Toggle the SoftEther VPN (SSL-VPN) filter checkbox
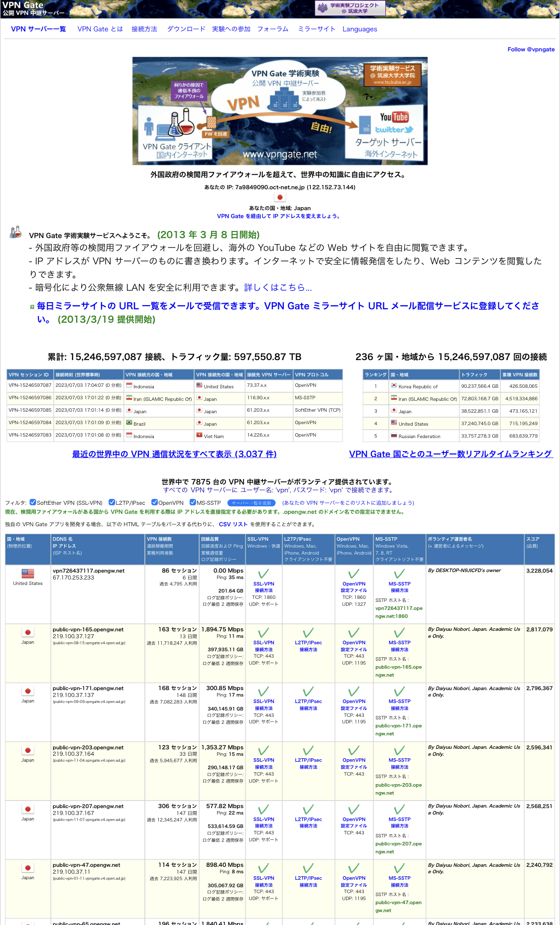This screenshot has width=560, height=925. tap(33, 502)
